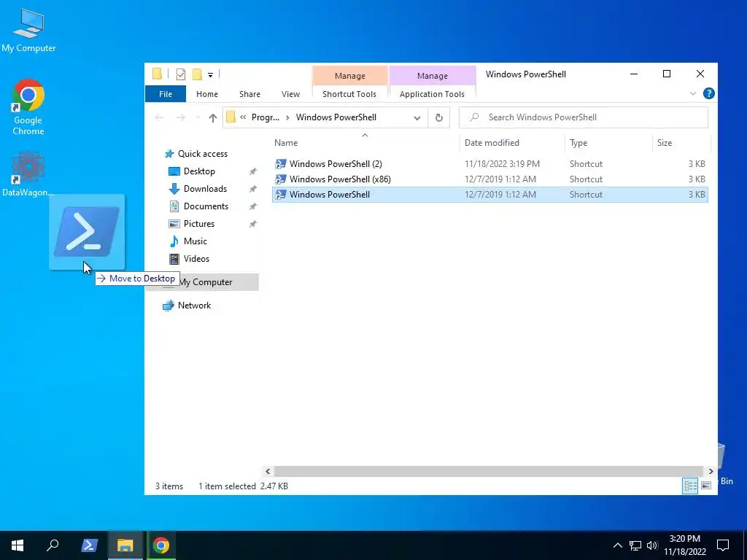
Task: Open the File menu tab
Action: pyautogui.click(x=166, y=94)
